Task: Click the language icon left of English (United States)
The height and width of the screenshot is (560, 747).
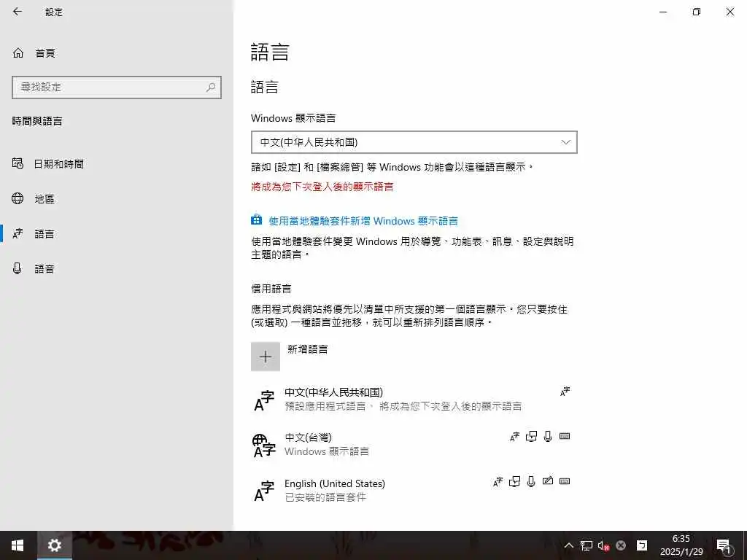Action: coord(264,491)
